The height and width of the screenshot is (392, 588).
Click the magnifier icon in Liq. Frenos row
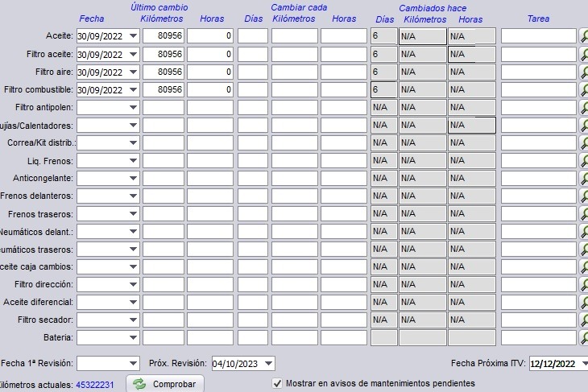pyautogui.click(x=584, y=161)
